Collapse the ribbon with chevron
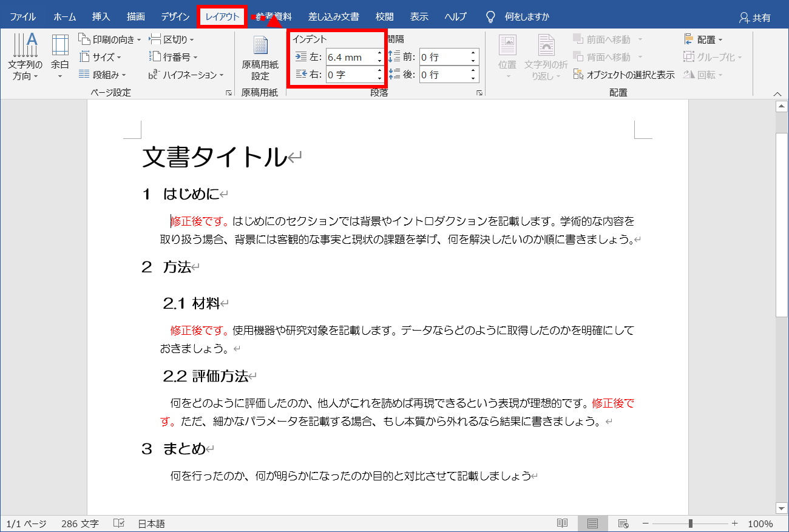This screenshot has width=789, height=532. click(777, 93)
